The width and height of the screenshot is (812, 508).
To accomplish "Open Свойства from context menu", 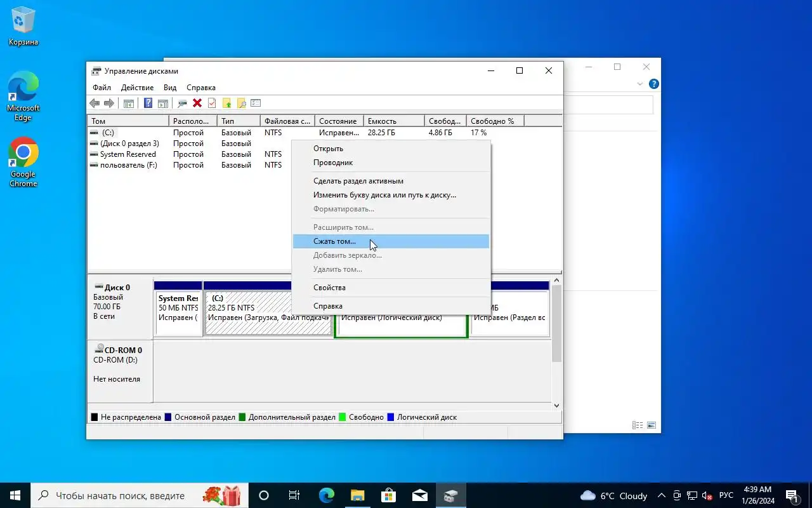I will (x=391, y=288).
